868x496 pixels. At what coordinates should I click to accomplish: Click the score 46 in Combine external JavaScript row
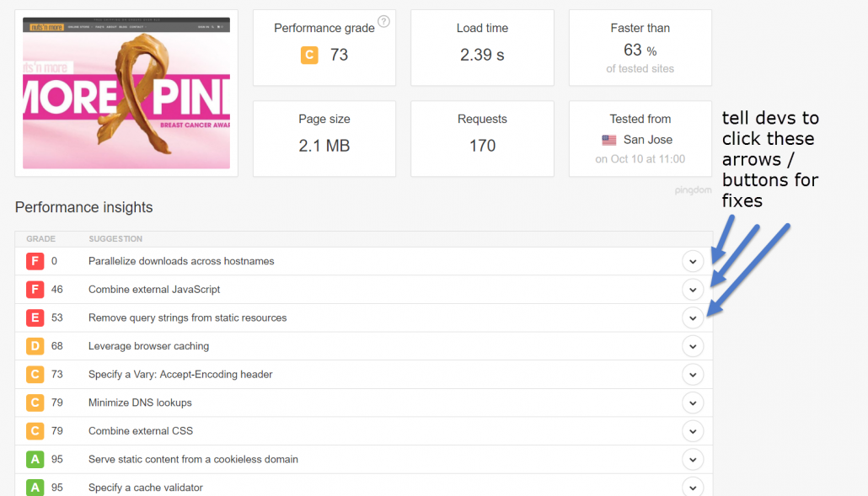click(57, 289)
